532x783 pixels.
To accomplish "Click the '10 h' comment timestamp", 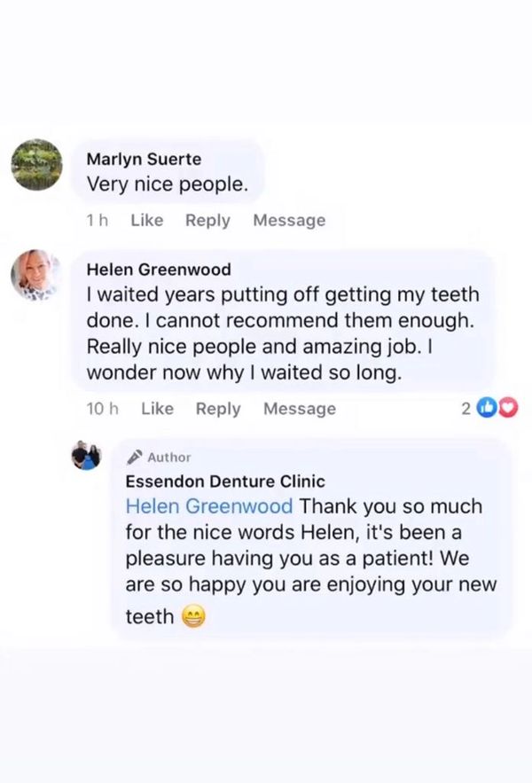I will [x=102, y=409].
